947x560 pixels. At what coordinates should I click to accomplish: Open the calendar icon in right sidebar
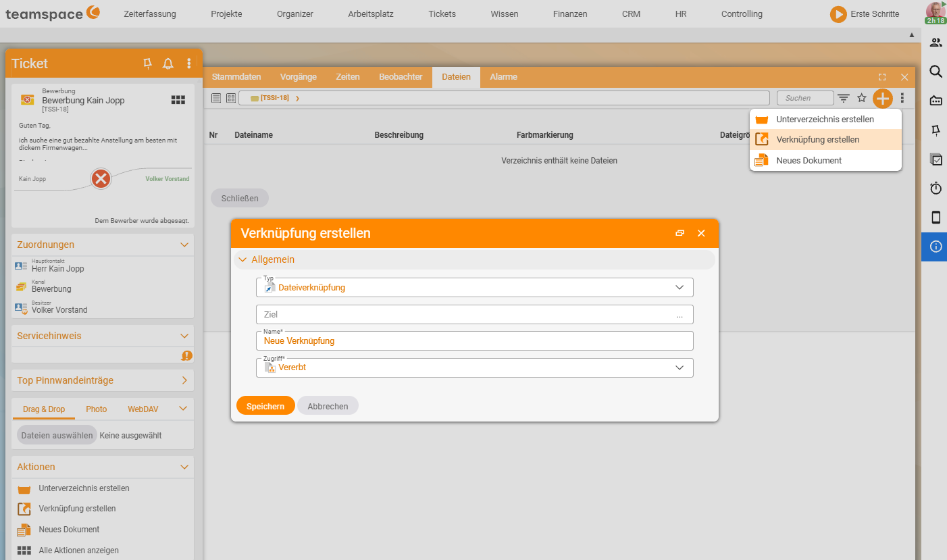tap(936, 101)
